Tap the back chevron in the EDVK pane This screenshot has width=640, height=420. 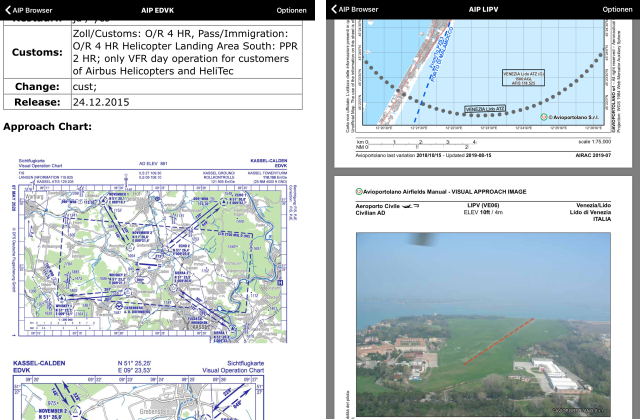[6, 9]
